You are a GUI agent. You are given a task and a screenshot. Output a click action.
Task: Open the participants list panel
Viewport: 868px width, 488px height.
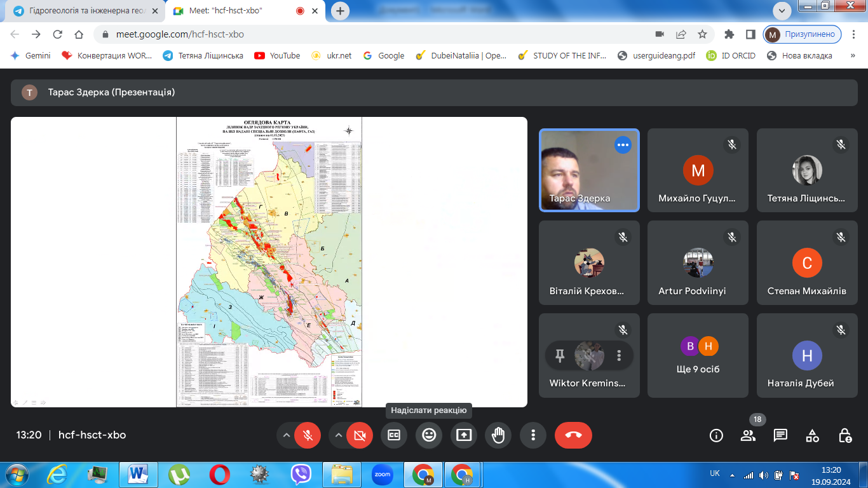[x=748, y=435]
